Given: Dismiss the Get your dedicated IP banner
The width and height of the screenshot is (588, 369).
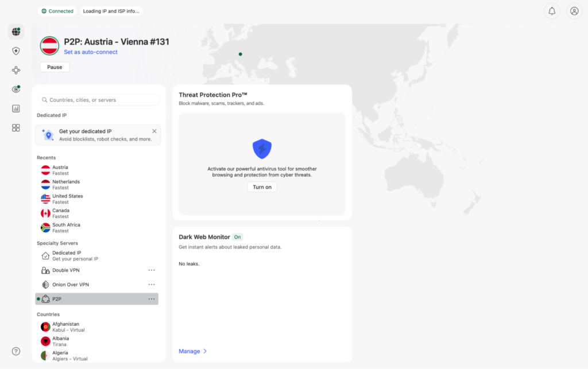Looking at the screenshot, I should pos(154,131).
